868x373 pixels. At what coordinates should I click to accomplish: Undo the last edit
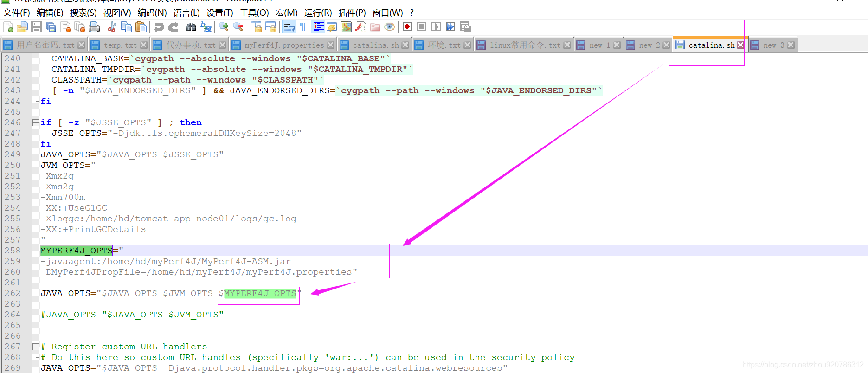(159, 27)
